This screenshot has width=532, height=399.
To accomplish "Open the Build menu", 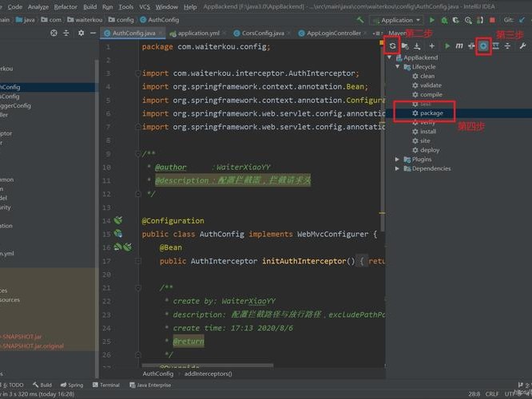I will click(x=90, y=6).
